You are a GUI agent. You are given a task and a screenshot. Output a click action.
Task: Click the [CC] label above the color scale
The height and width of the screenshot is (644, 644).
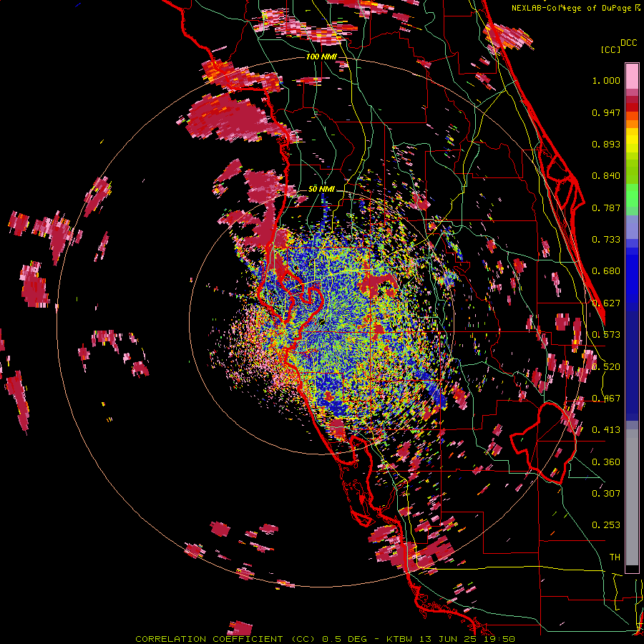coord(610,49)
